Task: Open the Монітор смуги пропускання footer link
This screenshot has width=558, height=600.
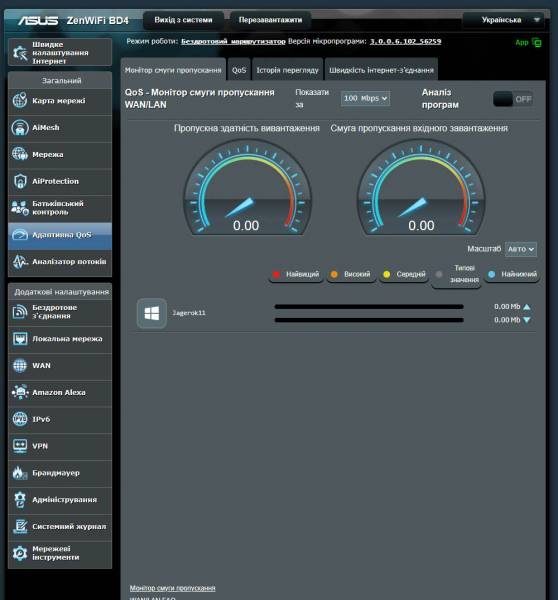Action: (x=172, y=588)
